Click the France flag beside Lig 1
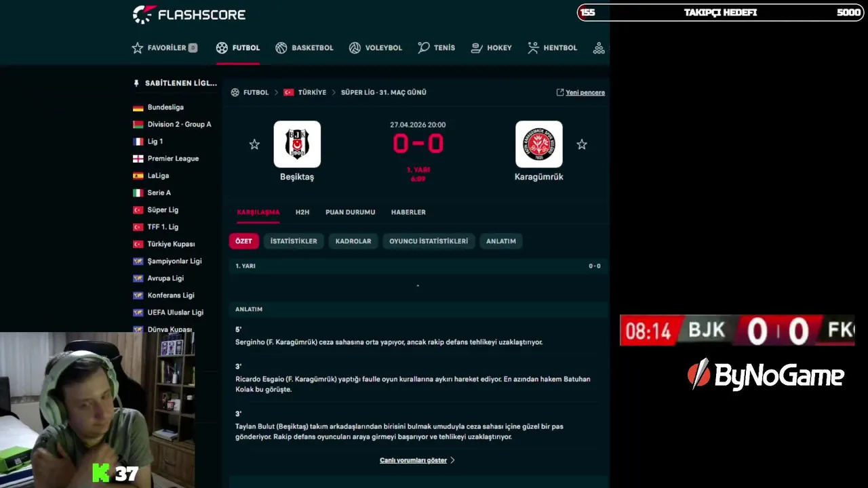 [138, 142]
